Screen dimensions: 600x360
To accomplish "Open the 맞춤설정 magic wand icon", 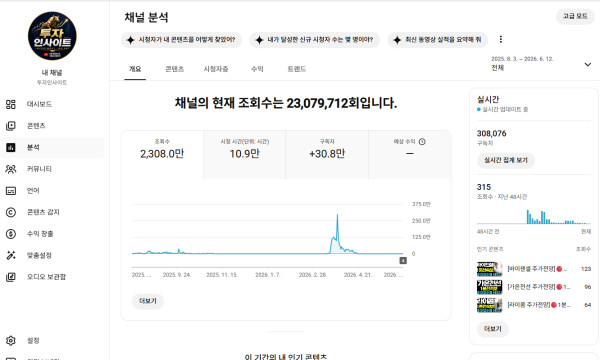I will (x=11, y=255).
